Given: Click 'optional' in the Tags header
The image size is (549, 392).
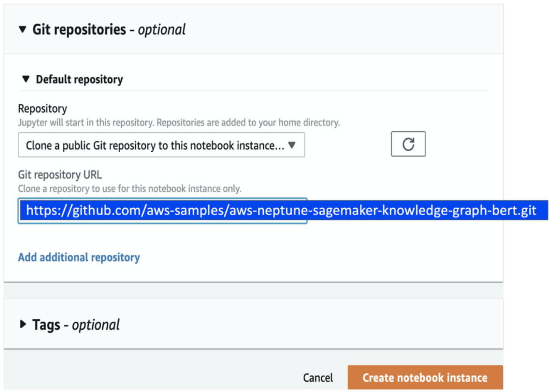Looking at the screenshot, I should click(96, 325).
